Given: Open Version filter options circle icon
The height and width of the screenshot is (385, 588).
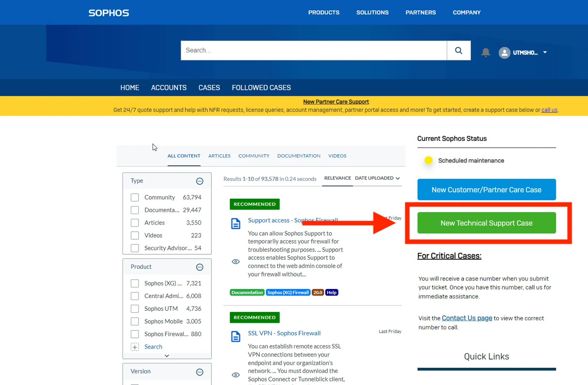Looking at the screenshot, I should tap(200, 372).
